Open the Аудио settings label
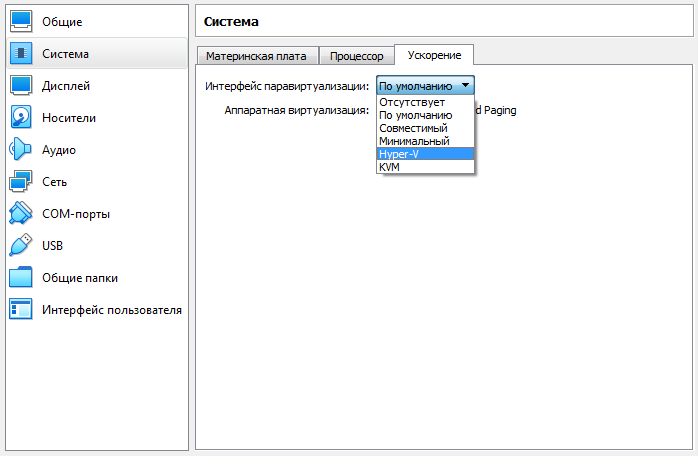The image size is (698, 456). pos(59,150)
